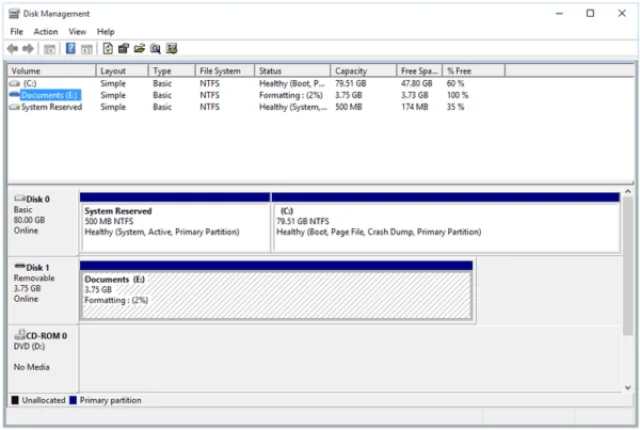
Task: Maximize the Disk Management window
Action: point(590,13)
